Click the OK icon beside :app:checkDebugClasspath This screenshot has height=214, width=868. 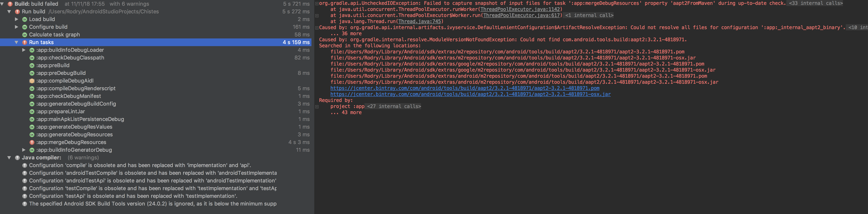click(x=32, y=58)
